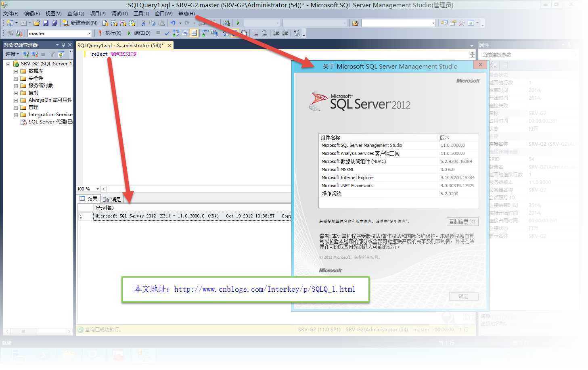Select the 管理 folder label
The height and width of the screenshot is (370, 588).
click(33, 107)
